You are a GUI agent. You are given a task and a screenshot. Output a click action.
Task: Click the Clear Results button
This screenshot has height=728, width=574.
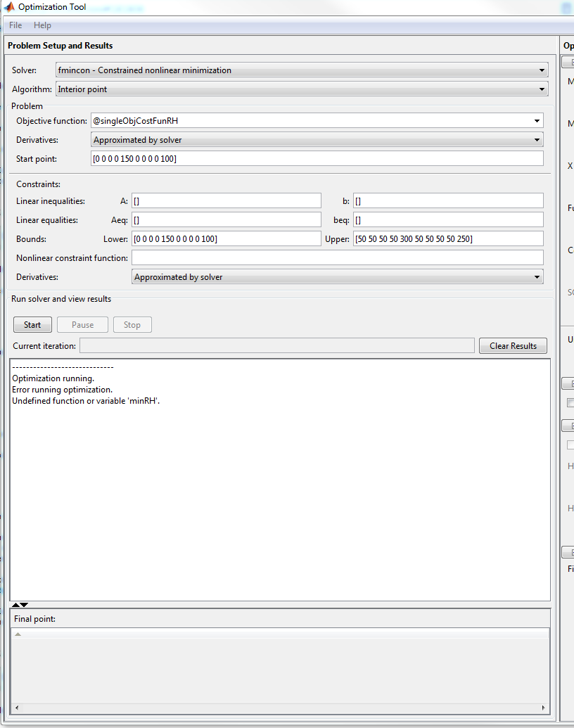513,346
